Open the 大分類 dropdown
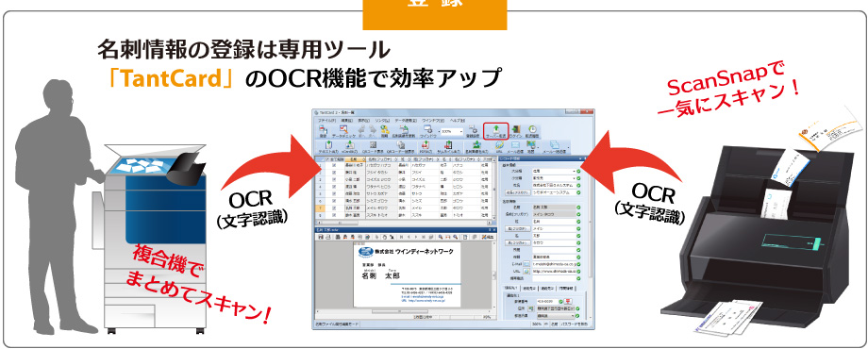 tap(574, 172)
